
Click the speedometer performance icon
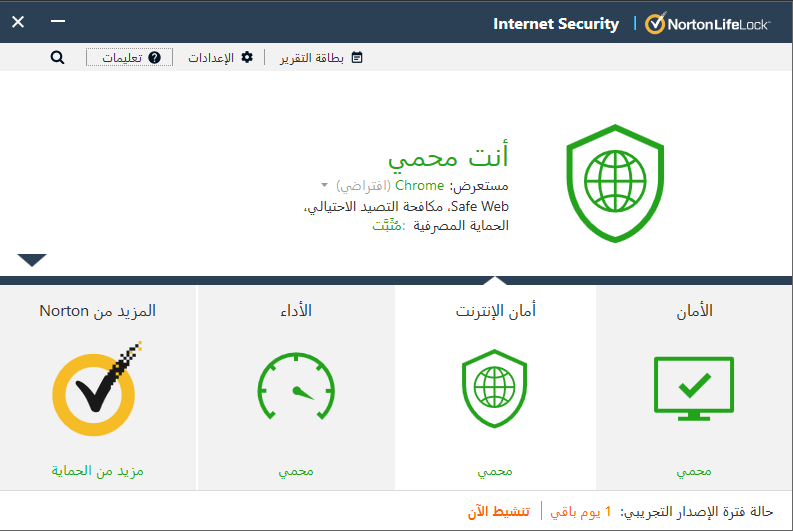296,386
